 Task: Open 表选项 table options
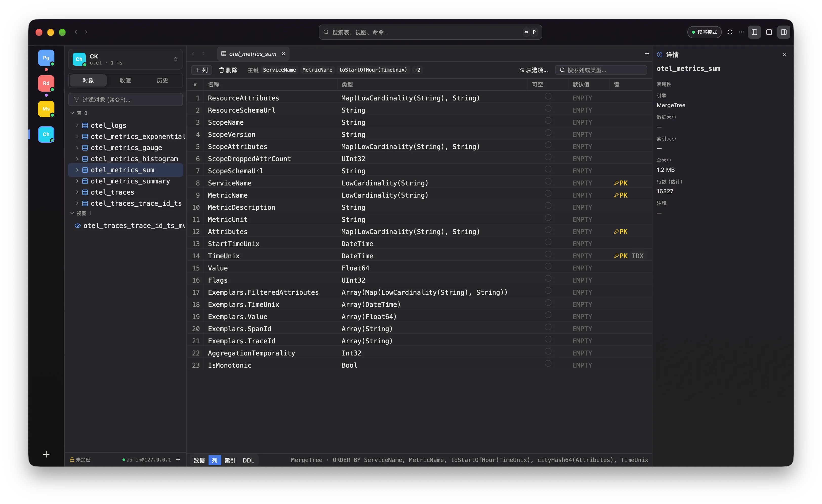(x=533, y=70)
